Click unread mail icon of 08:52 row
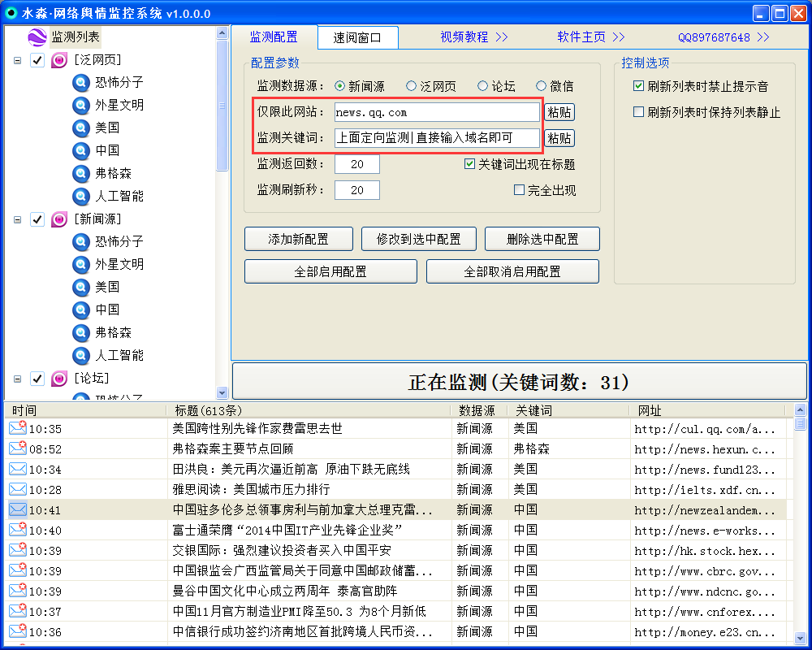This screenshot has height=650, width=812. click(x=18, y=448)
